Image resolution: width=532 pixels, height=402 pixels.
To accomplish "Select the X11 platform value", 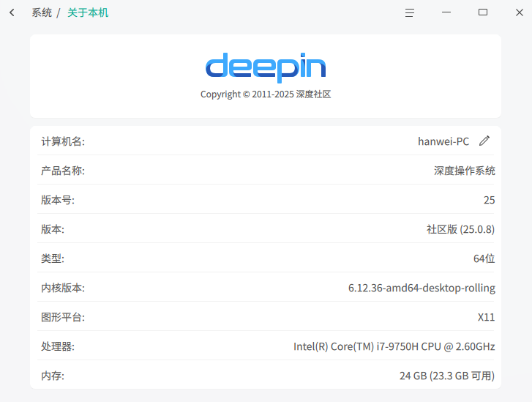I will tap(486, 317).
